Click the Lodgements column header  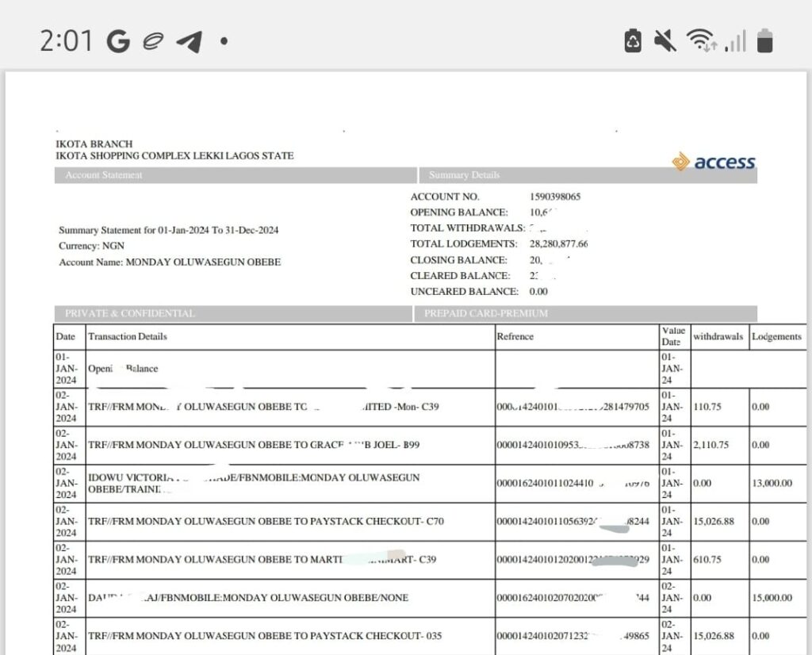(777, 336)
